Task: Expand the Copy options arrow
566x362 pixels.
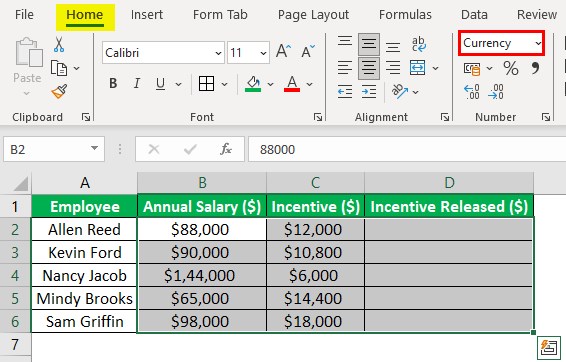Action: (x=77, y=68)
